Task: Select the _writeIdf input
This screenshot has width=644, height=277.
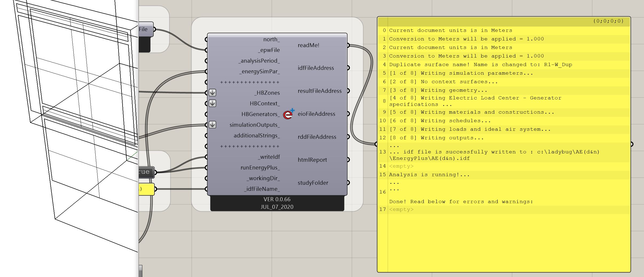Action: pyautogui.click(x=269, y=157)
